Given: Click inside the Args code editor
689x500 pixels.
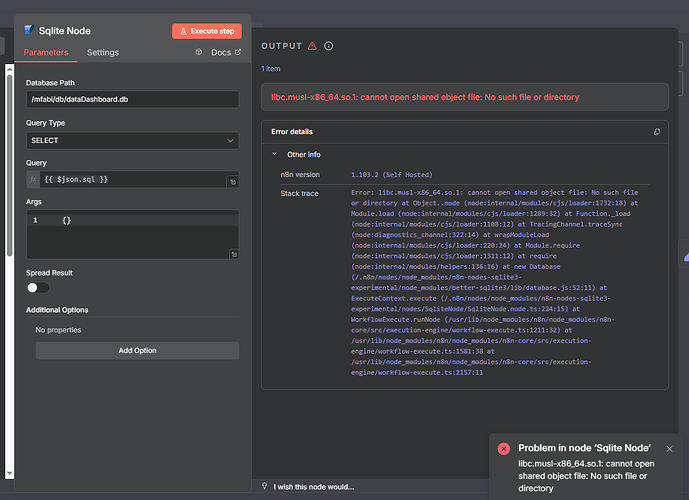Looking at the screenshot, I should click(x=132, y=234).
